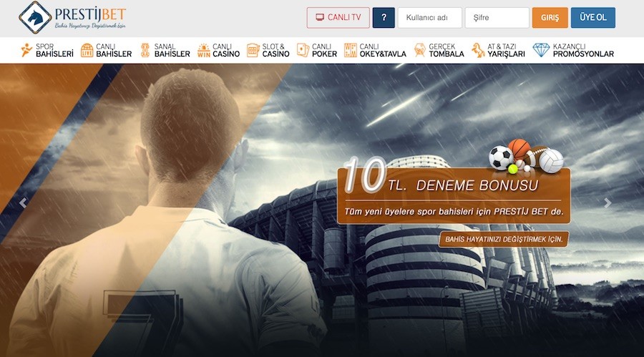Open the Sanal Bahisler menu label
The width and height of the screenshot is (644, 357).
[172, 50]
